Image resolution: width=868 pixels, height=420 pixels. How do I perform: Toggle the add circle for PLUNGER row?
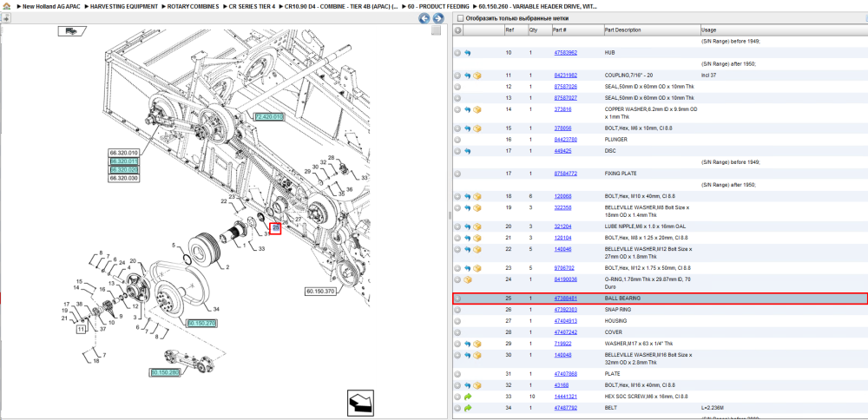(457, 140)
